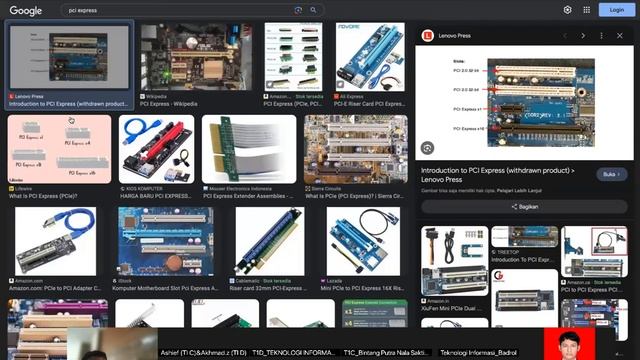
Task: Open Pelajari Lebih Lanjut link
Action: 519,191
